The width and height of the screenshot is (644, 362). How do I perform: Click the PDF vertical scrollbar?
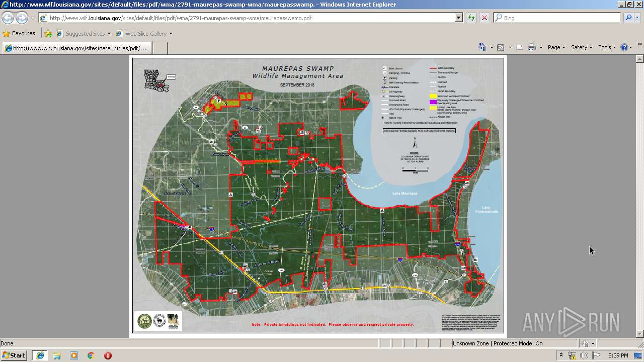coord(639,196)
